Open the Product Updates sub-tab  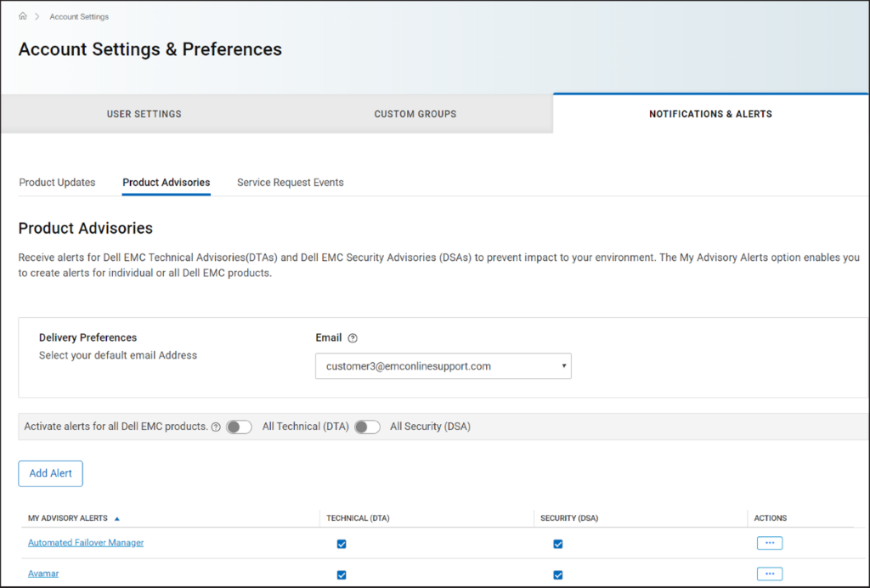[x=57, y=183]
